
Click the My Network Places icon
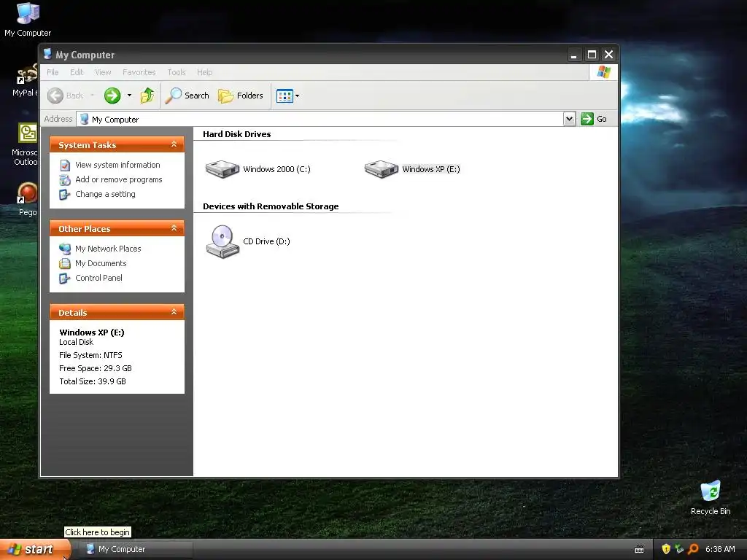pos(65,249)
